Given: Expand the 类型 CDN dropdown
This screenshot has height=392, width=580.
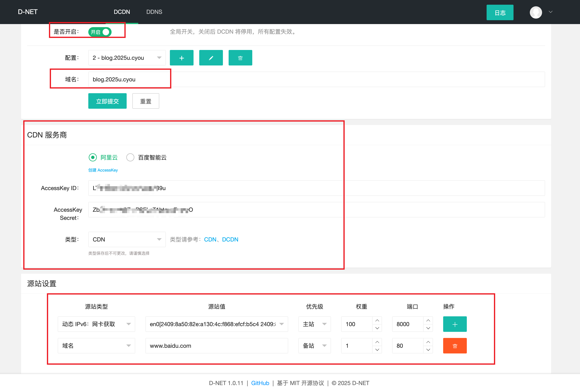Looking at the screenshot, I should pos(127,239).
